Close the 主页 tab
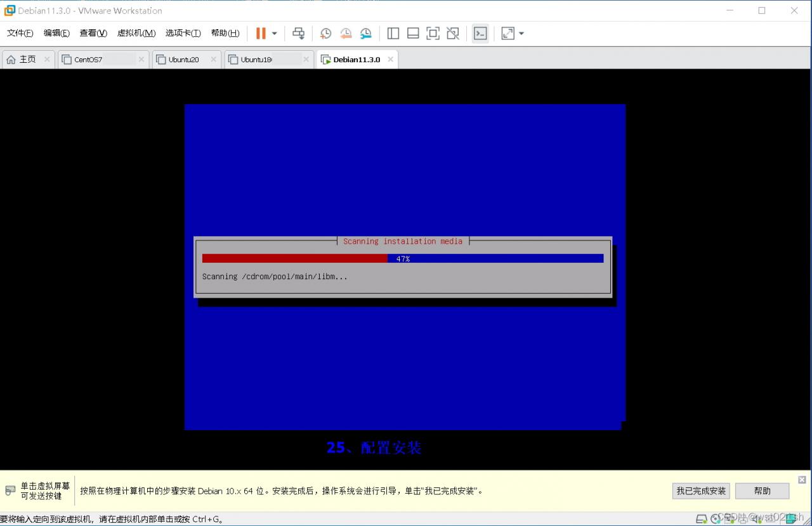This screenshot has height=526, width=812. [x=47, y=60]
